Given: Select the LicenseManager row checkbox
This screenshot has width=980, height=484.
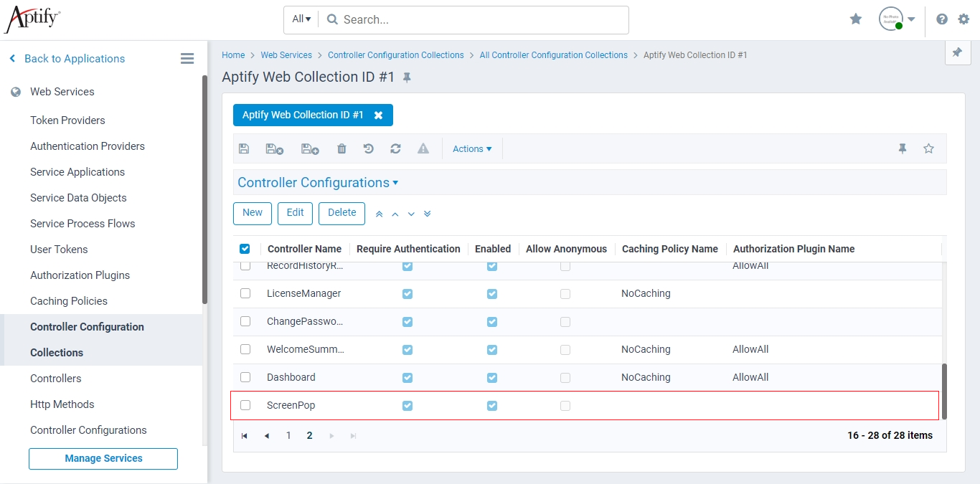Looking at the screenshot, I should click(245, 293).
